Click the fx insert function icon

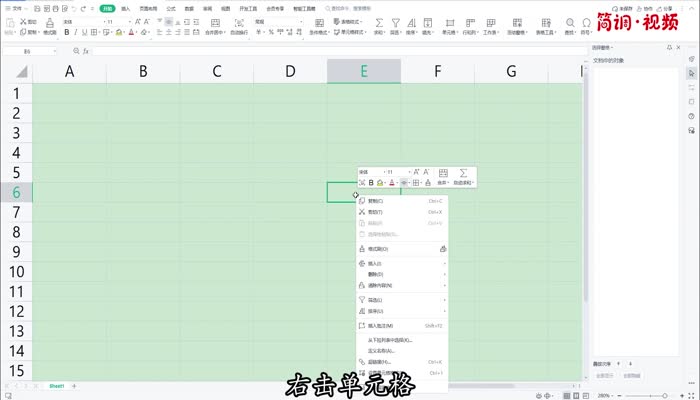(x=85, y=50)
